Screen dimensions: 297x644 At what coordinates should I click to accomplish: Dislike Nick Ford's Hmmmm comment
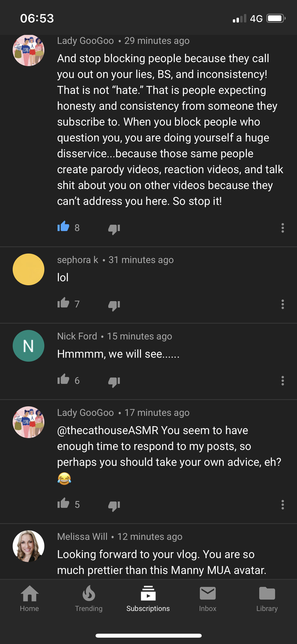coord(114,382)
